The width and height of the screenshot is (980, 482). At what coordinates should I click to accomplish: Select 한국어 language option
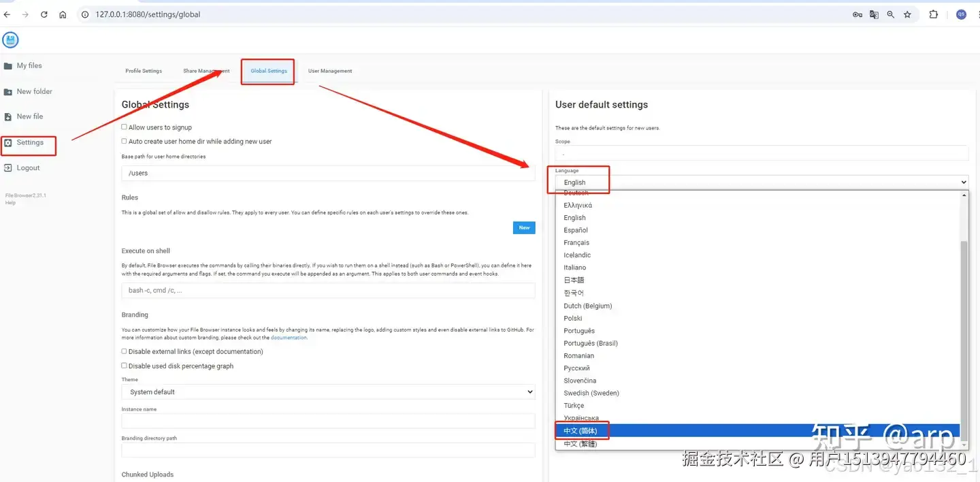click(757, 293)
